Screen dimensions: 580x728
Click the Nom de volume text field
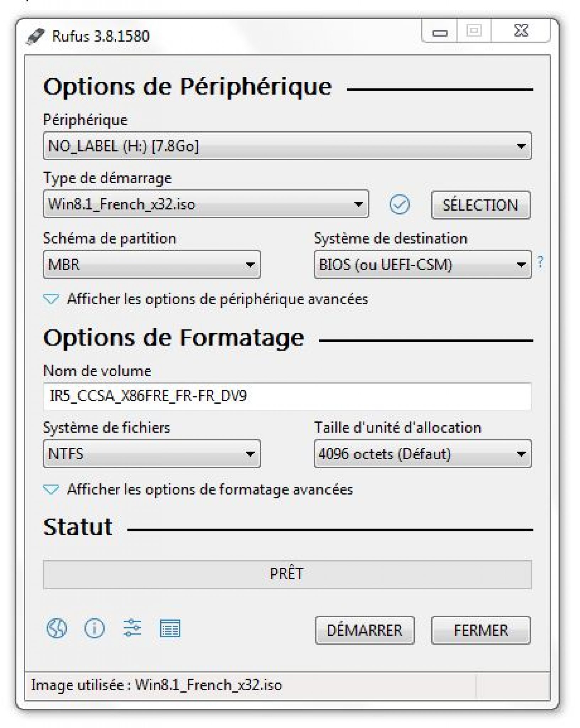pyautogui.click(x=287, y=396)
